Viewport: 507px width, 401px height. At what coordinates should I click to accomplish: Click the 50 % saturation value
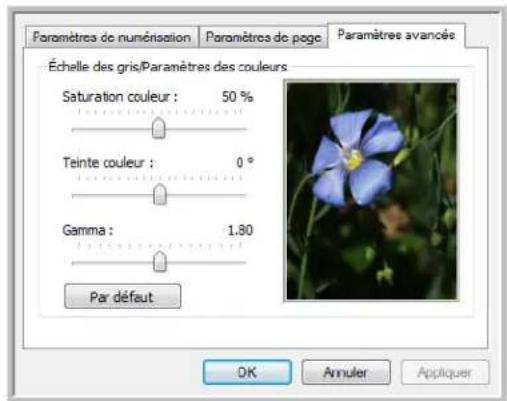237,97
